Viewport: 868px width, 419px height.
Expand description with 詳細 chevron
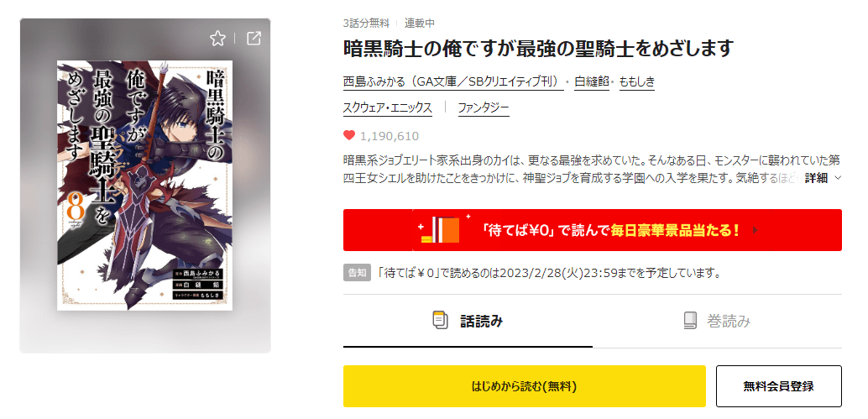(x=837, y=178)
